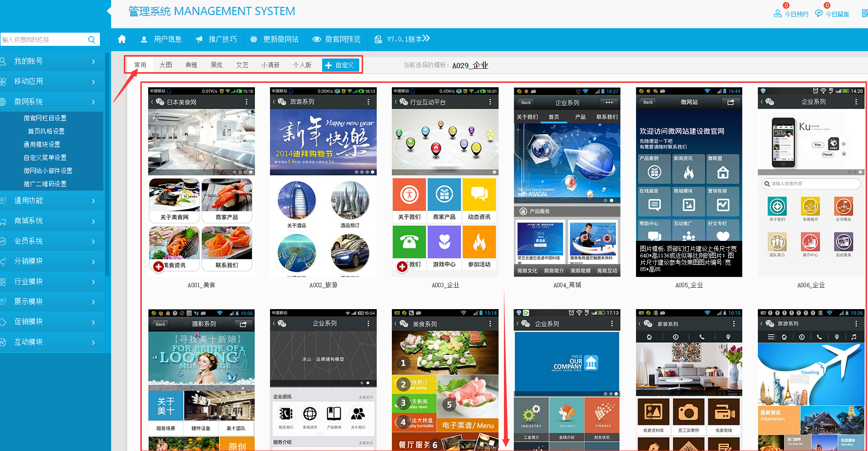Expand 会员系统 sidebar section

51,241
